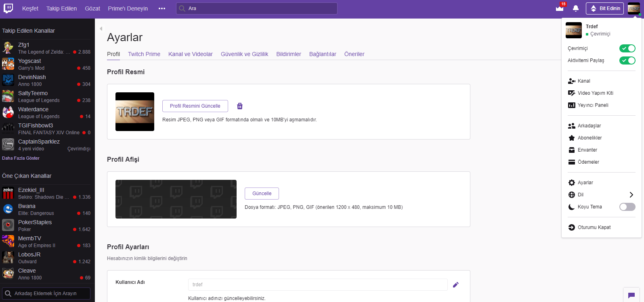Switch to the Kanal ve Videolar tab
Screen dimensions: 644x302
coord(191,54)
